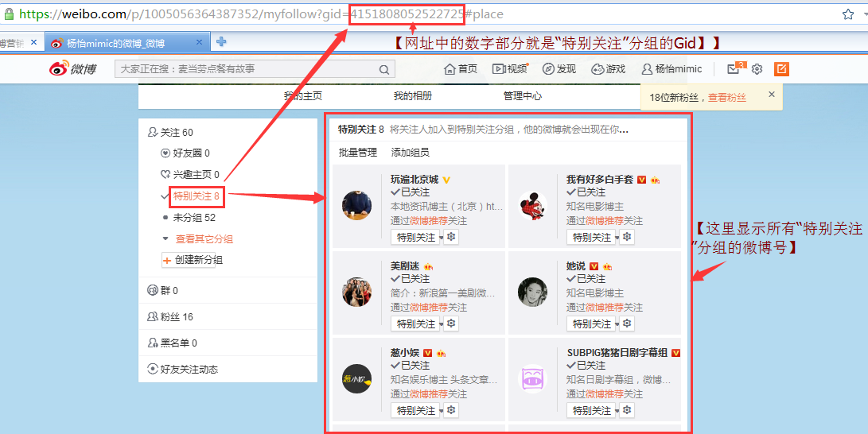The height and width of the screenshot is (434, 868).
Task: Open 特别关注 group dropdown for 她说
Action: point(593,324)
